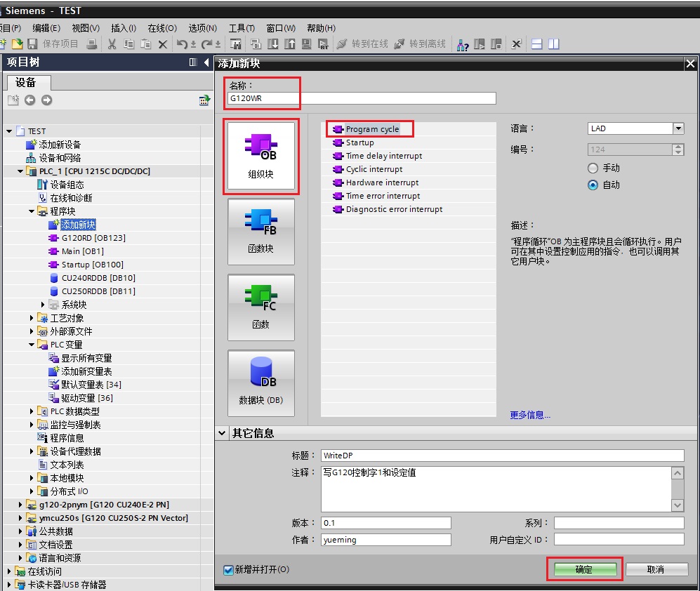The image size is (700, 591).
Task: Collapse the PLC_1 [CPU 1215C] tree node
Action: tap(20, 171)
